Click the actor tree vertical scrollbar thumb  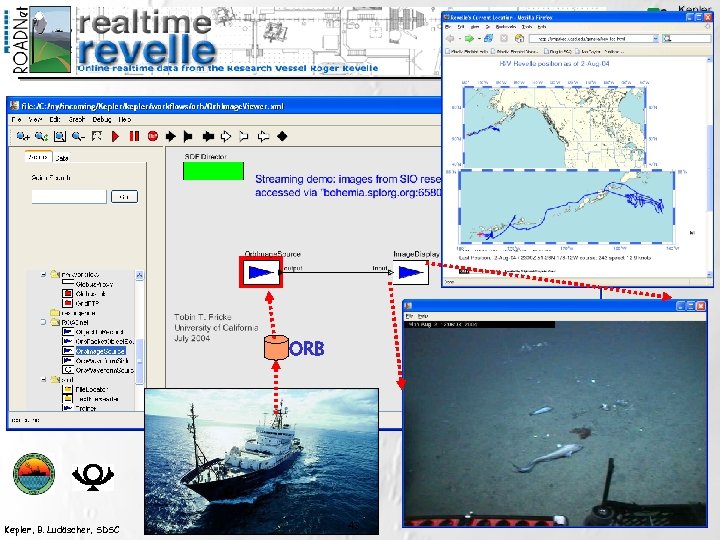click(x=140, y=362)
